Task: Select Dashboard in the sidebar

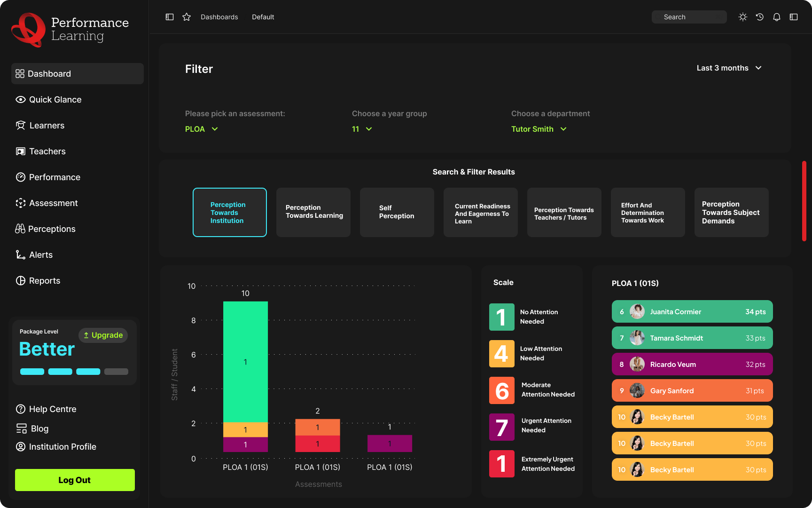Action: (x=78, y=74)
